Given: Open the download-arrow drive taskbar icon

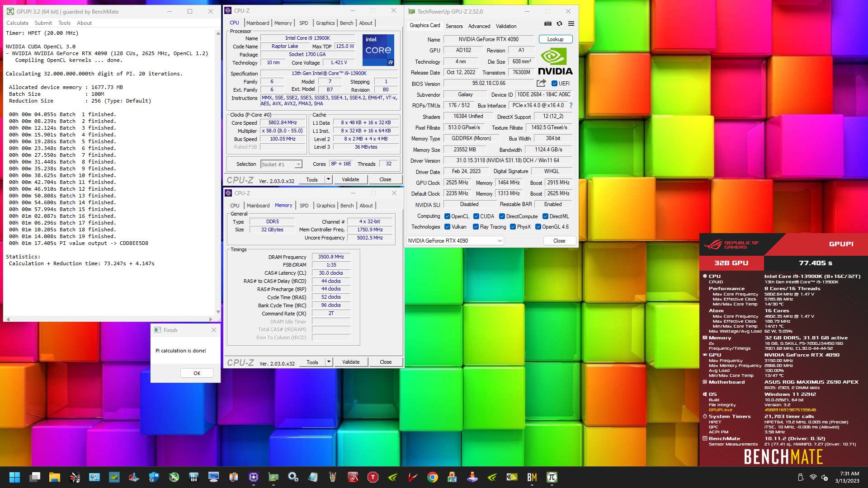Looking at the screenshot, I should coord(472,477).
